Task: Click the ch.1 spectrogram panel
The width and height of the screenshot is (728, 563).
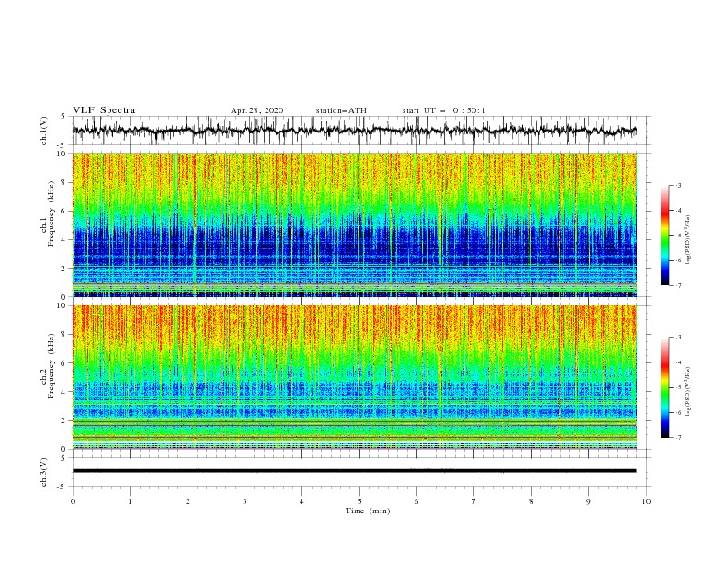Action: coord(354,224)
